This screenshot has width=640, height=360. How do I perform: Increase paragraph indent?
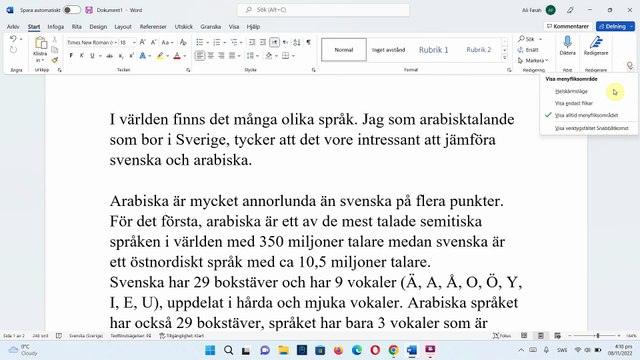[x=263, y=42]
